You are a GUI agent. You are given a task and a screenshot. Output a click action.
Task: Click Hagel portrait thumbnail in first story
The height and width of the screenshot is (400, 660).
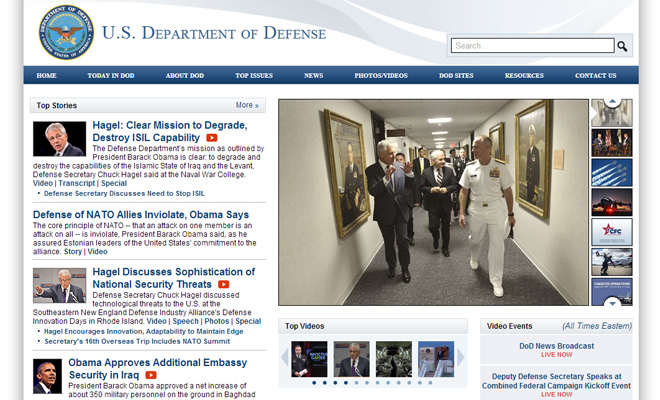[59, 139]
